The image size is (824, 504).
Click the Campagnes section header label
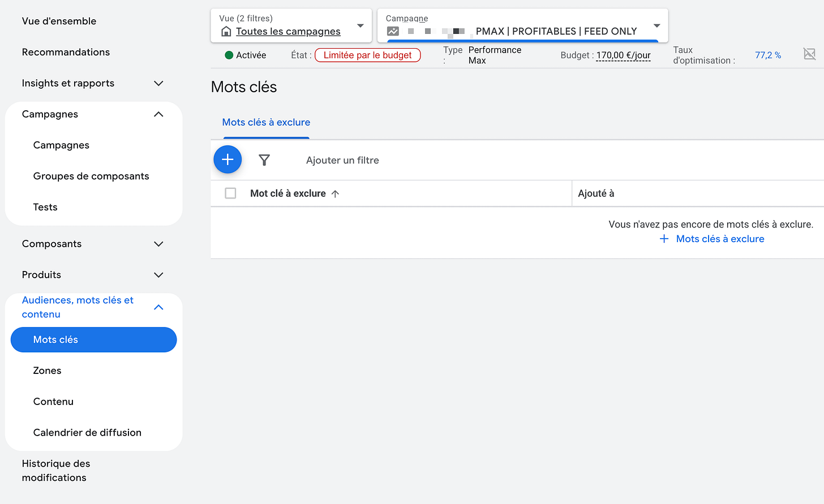tap(50, 114)
